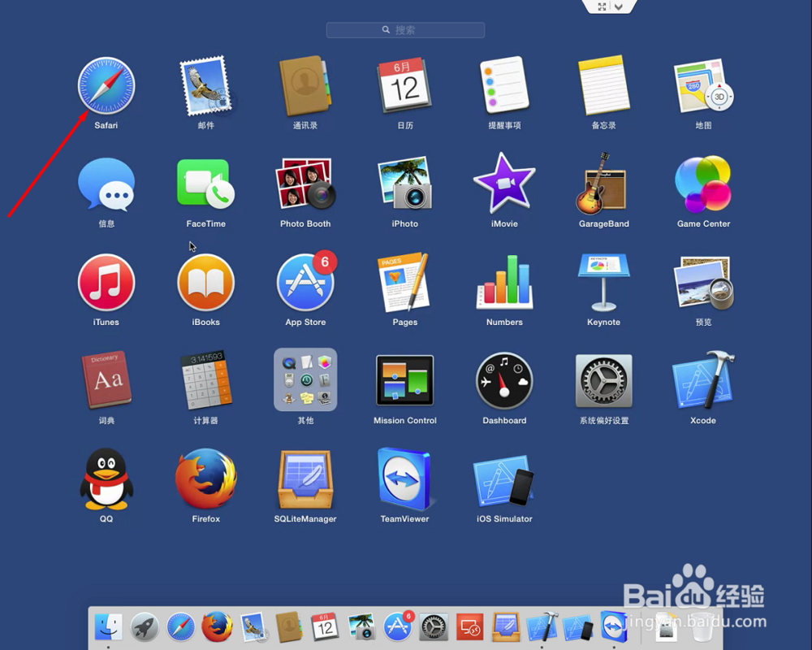Launch 提醒事项 Reminders app
The image size is (812, 650).
504,86
